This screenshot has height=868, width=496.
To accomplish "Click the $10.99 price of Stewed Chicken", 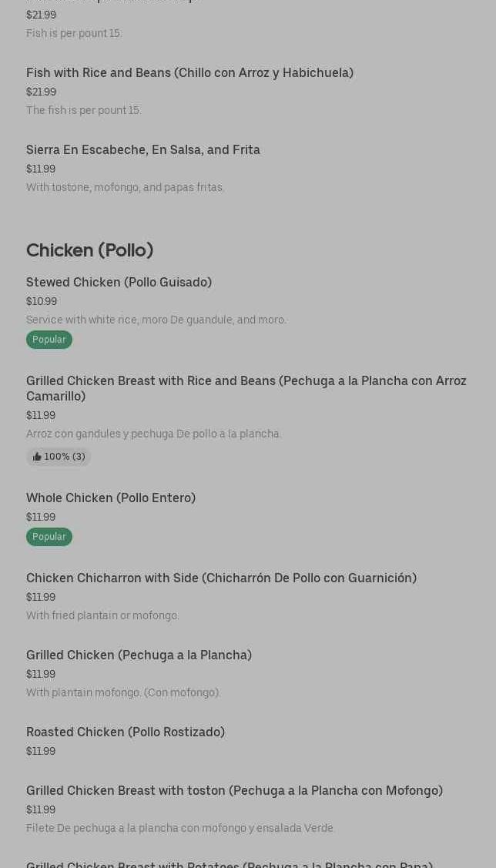I will pyautogui.click(x=42, y=301).
